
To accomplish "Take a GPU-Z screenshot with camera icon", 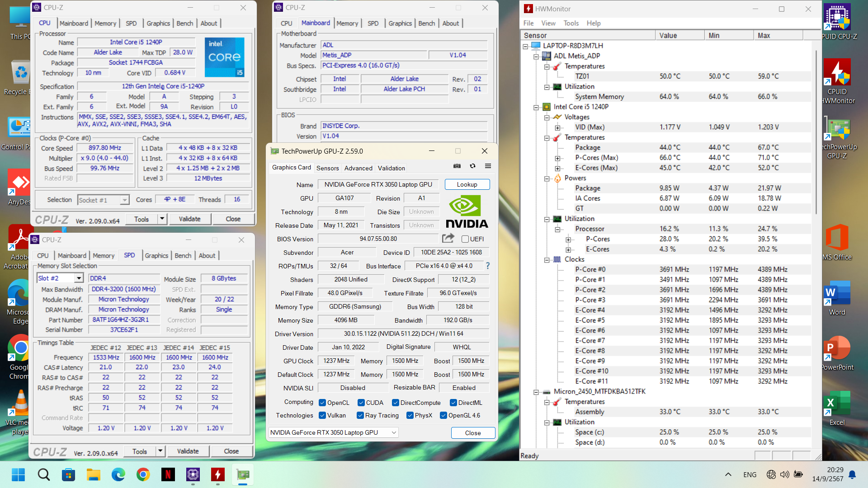I will (457, 166).
